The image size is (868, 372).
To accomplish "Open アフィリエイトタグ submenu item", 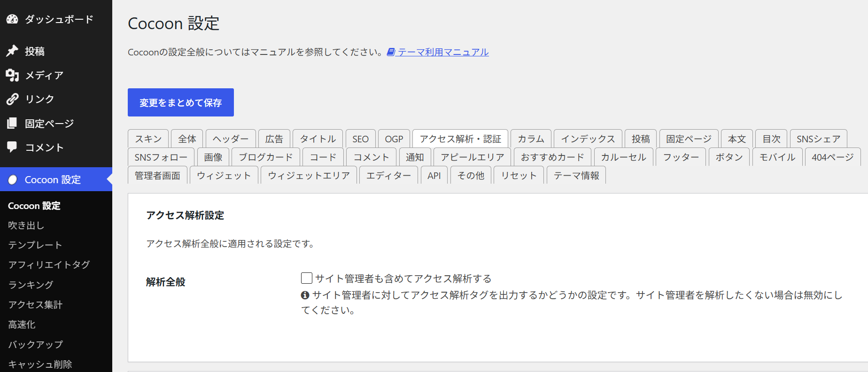I will pyautogui.click(x=49, y=265).
